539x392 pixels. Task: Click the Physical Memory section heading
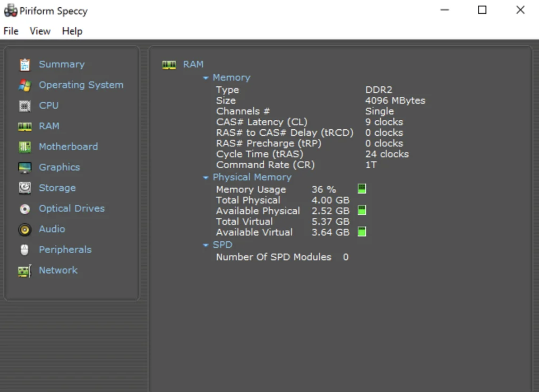tap(252, 177)
